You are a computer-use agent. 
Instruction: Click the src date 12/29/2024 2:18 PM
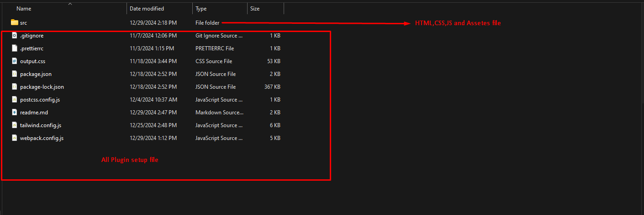(x=153, y=22)
